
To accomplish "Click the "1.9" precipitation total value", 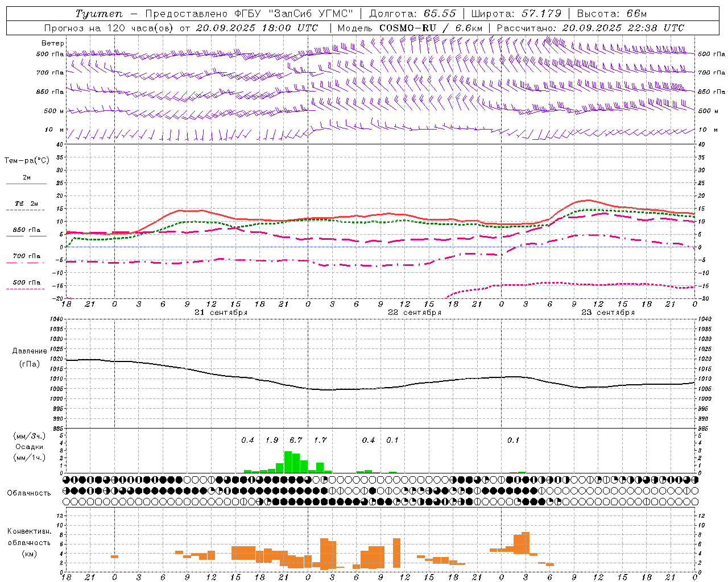I will click(272, 440).
